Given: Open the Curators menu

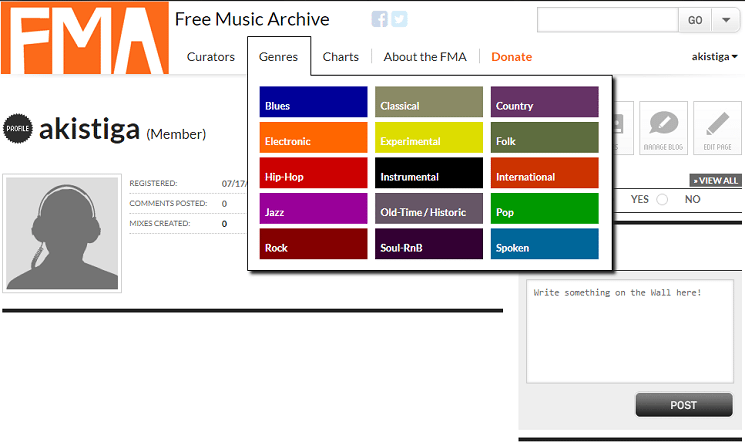Looking at the screenshot, I should (210, 57).
